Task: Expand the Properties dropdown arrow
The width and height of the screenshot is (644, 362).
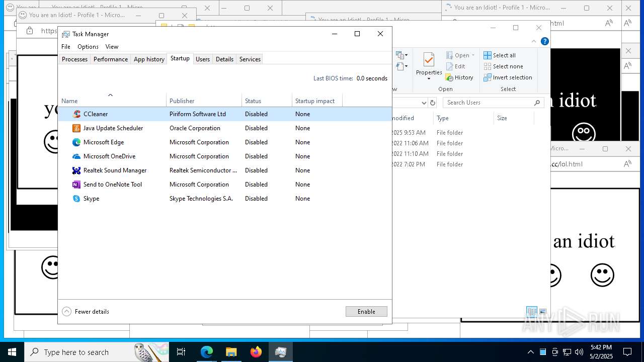Action: (x=429, y=79)
